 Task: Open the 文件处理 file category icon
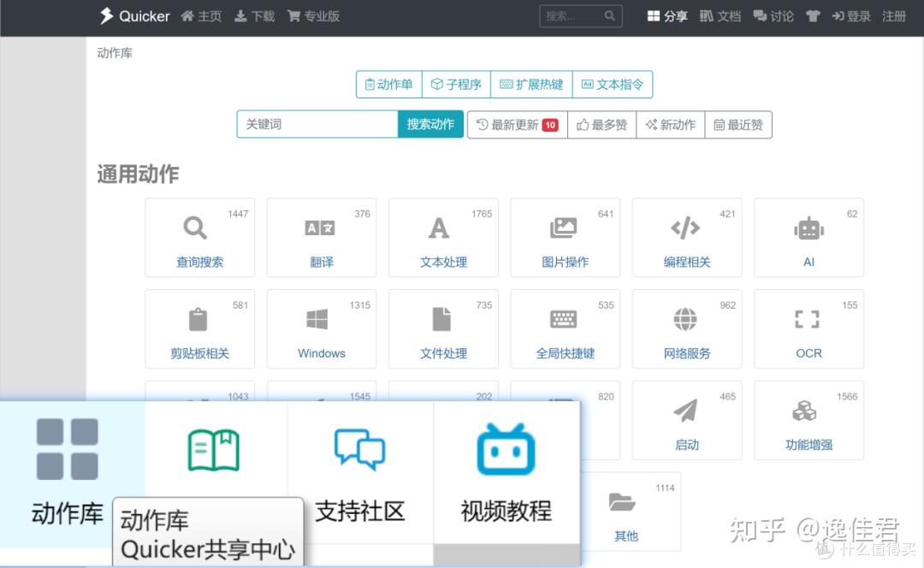coord(441,319)
